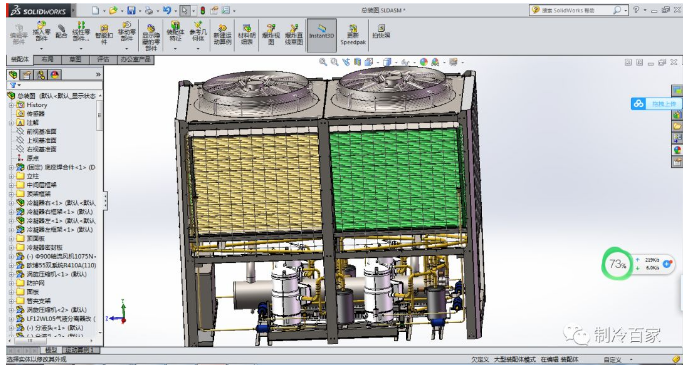
Task: Switch to the 草图 (Sketch) tab
Action: point(75,59)
